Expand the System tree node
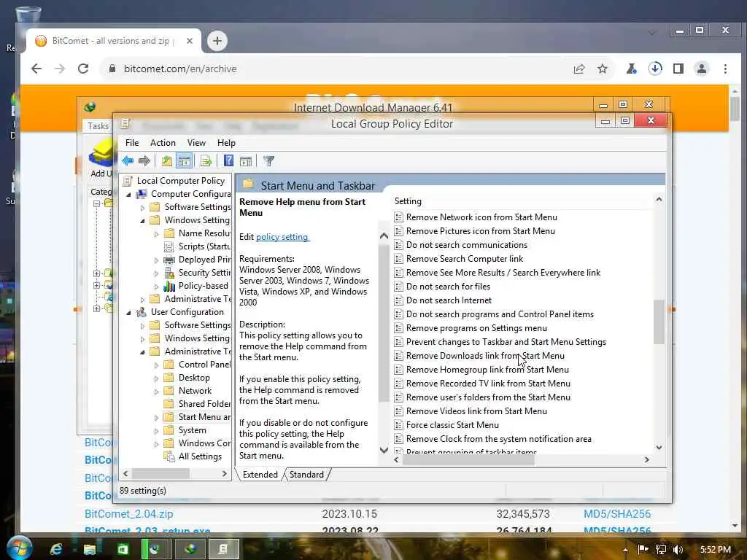The image size is (747, 560). click(x=156, y=431)
